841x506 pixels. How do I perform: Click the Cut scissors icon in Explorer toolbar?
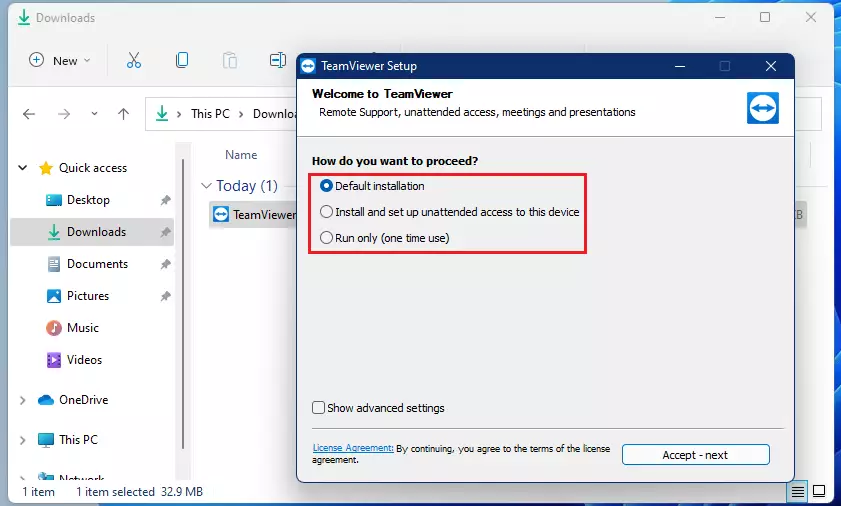134,60
